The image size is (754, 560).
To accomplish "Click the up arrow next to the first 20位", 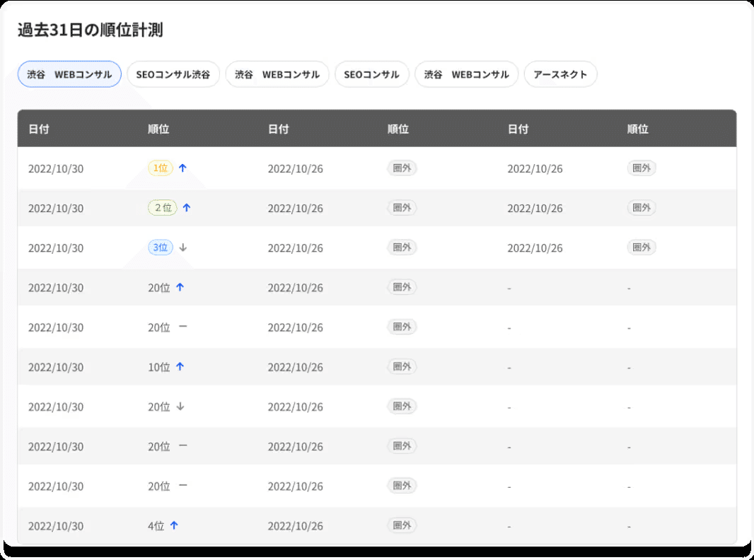I will (x=181, y=288).
